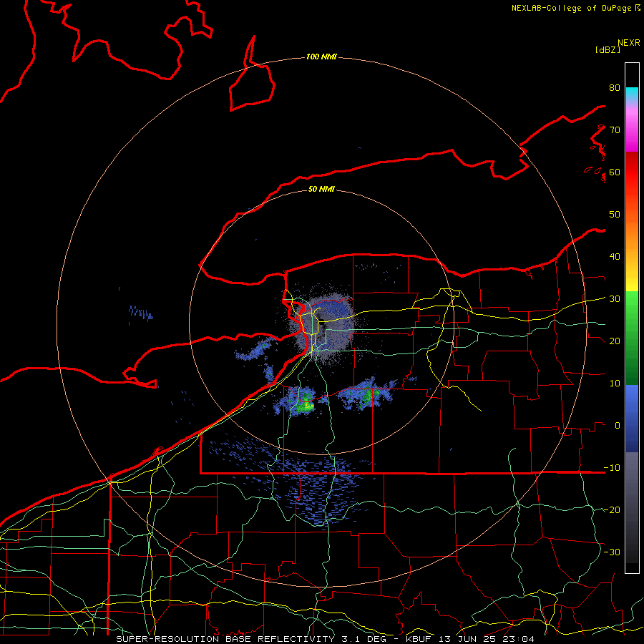
Task: Click the NEXR label above the color scale
Action: pyautogui.click(x=629, y=43)
